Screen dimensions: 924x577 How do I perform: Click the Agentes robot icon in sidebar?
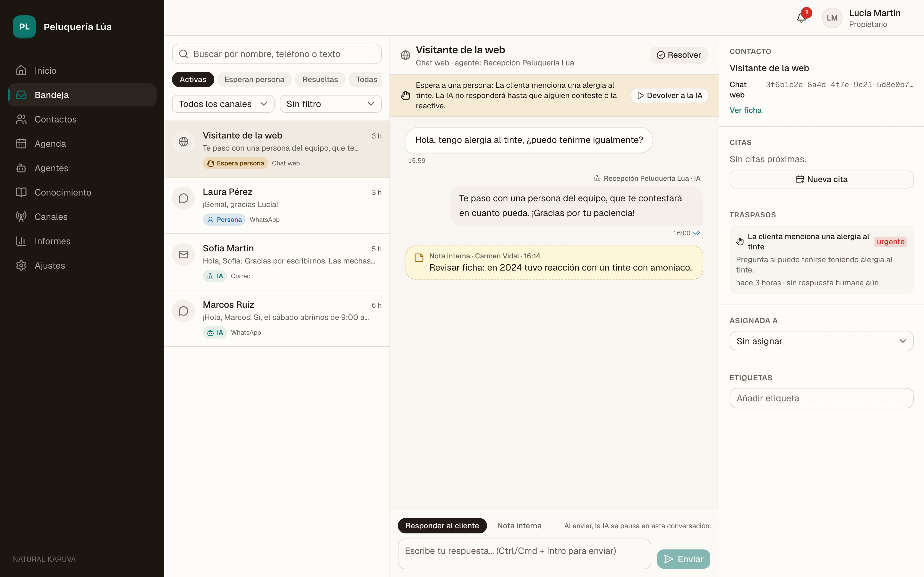21,168
